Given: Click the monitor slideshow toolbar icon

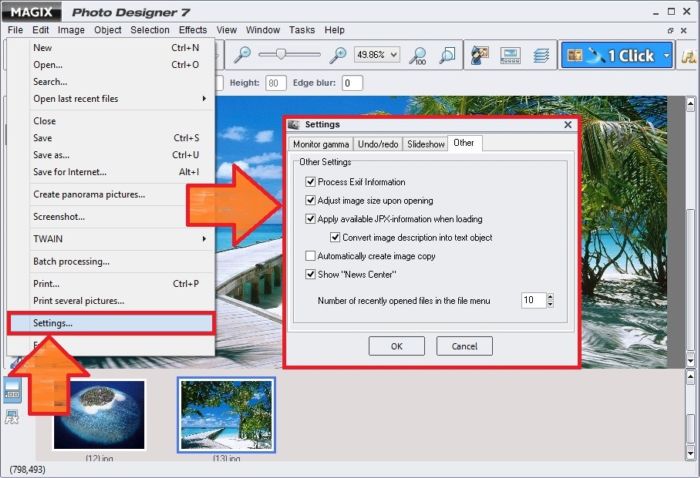Looking at the screenshot, I should coord(510,56).
